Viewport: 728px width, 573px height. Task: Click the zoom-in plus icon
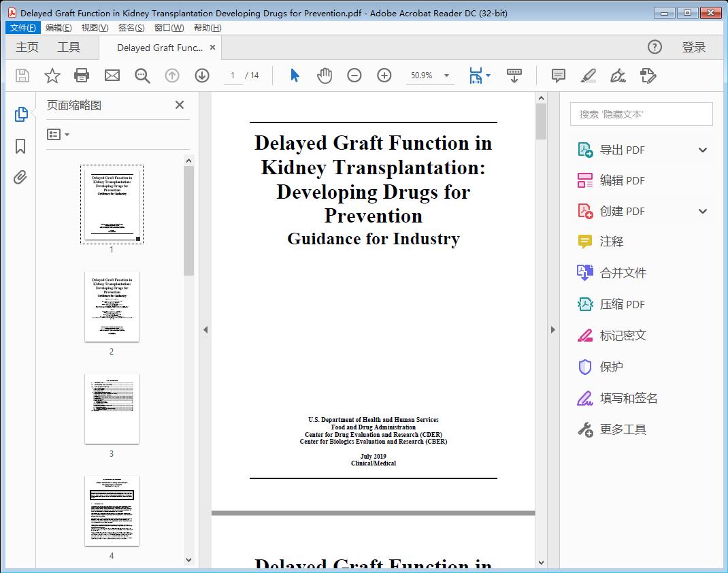click(384, 76)
